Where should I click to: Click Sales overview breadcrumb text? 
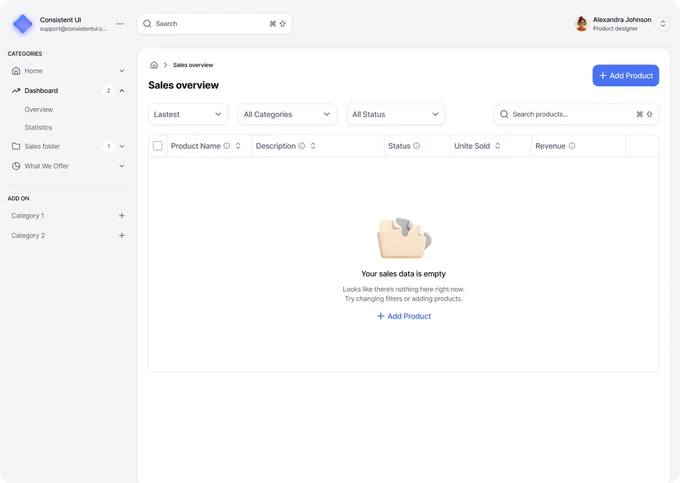click(x=193, y=65)
